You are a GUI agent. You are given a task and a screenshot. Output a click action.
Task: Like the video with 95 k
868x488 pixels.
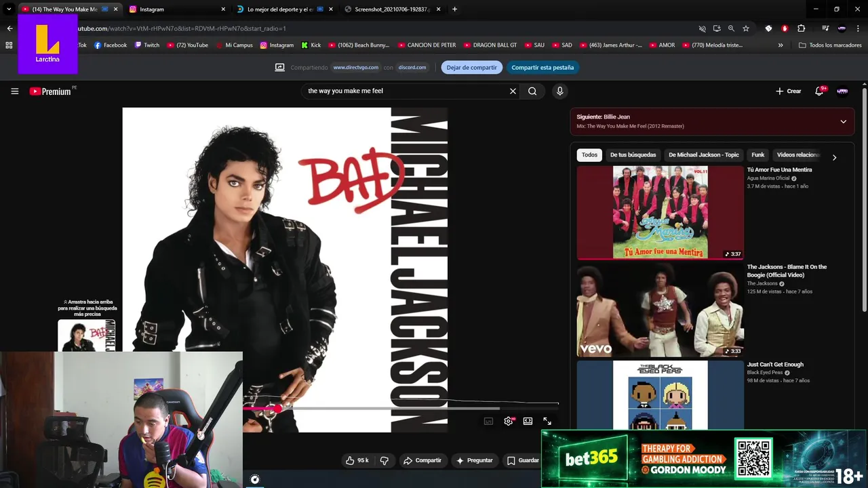(357, 460)
